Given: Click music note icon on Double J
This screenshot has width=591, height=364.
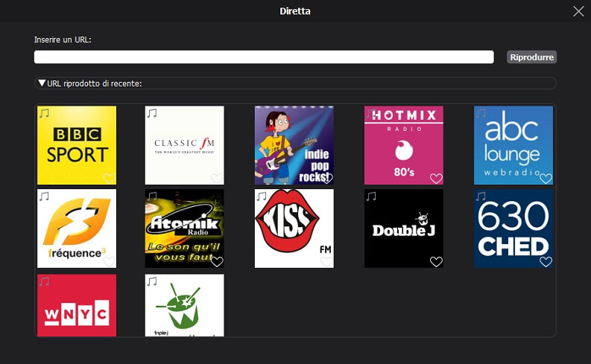Looking at the screenshot, I should (x=371, y=196).
